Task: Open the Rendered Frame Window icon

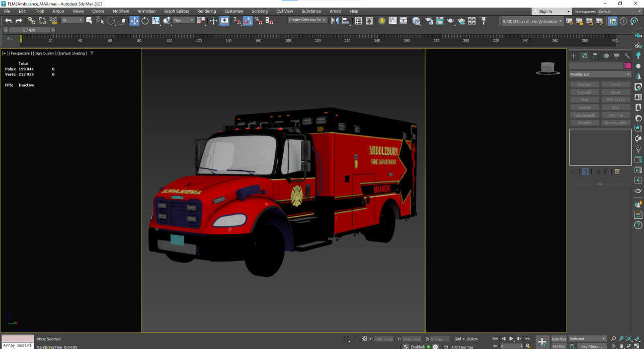Action: click(439, 21)
